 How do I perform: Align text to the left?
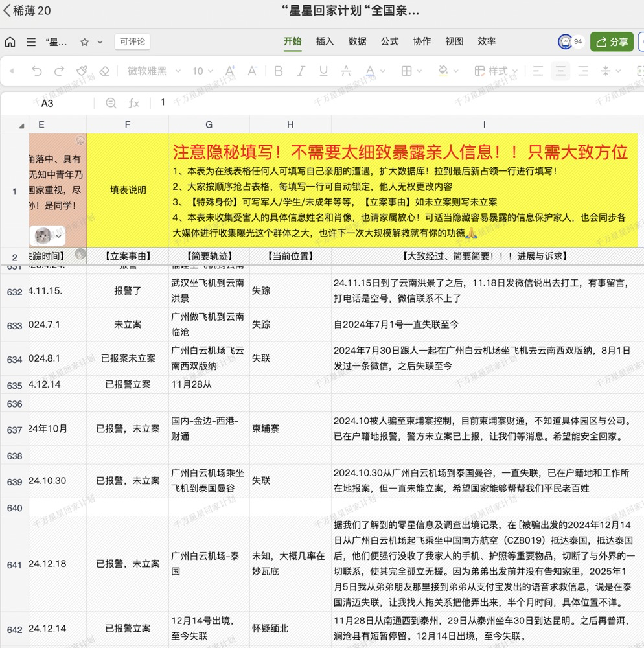pyautogui.click(x=538, y=71)
